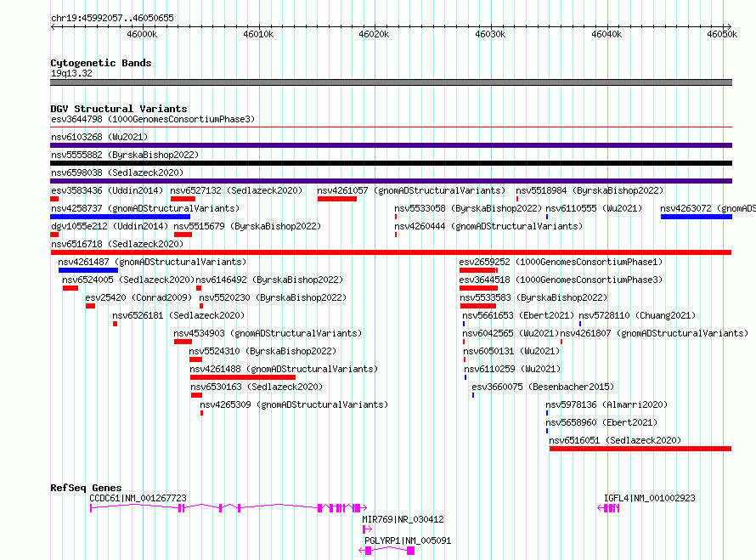756x560 pixels.
Task: Click the Cytogenetic Bands track title
Action: click(101, 63)
